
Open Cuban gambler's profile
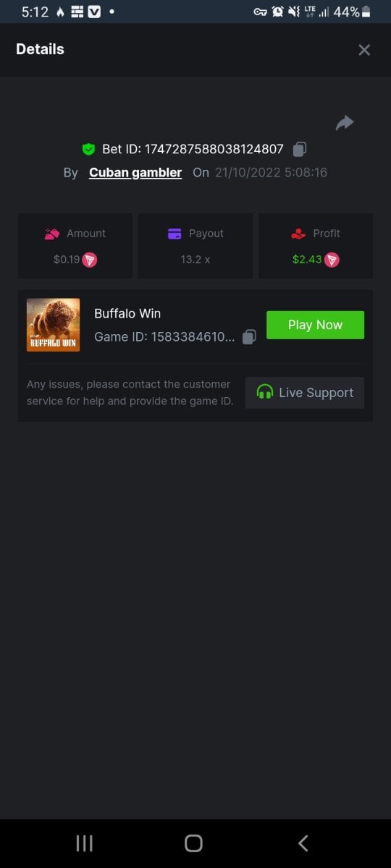tap(135, 173)
